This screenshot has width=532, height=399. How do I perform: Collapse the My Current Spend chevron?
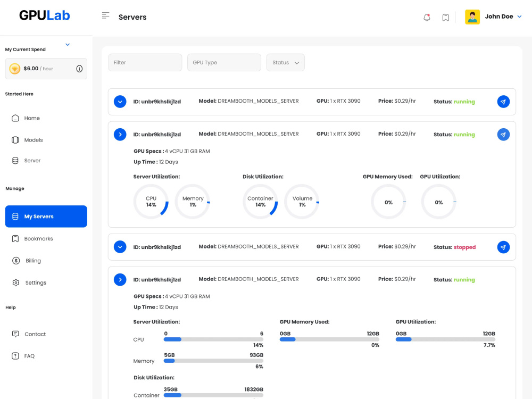pyautogui.click(x=68, y=45)
